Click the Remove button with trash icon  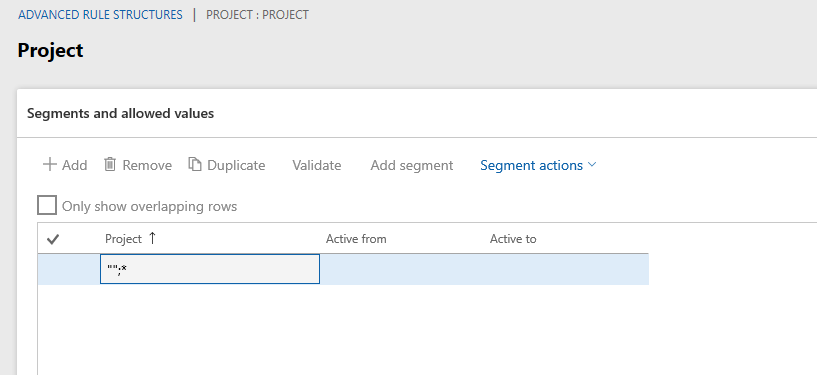138,165
